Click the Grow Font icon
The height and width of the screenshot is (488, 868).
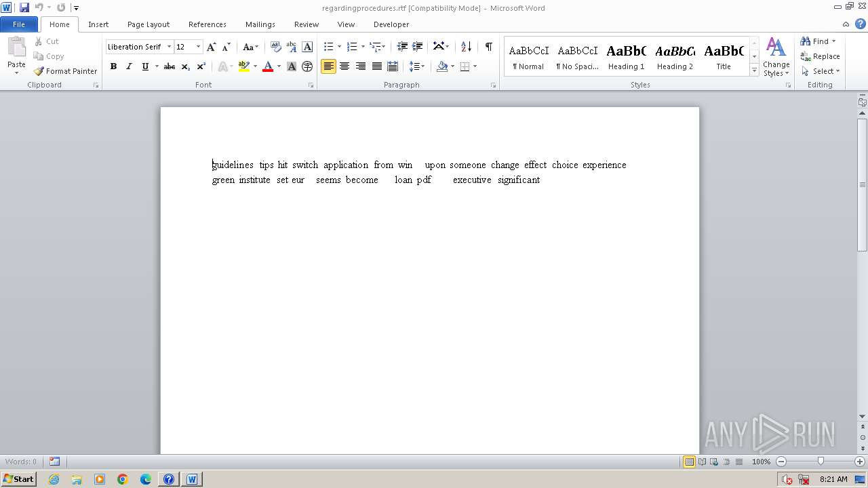coord(212,47)
